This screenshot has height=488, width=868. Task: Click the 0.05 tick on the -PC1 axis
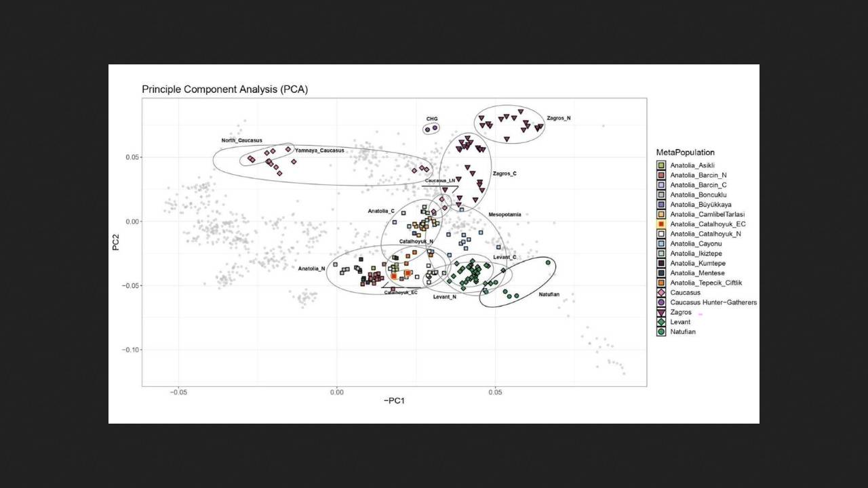pyautogui.click(x=495, y=392)
